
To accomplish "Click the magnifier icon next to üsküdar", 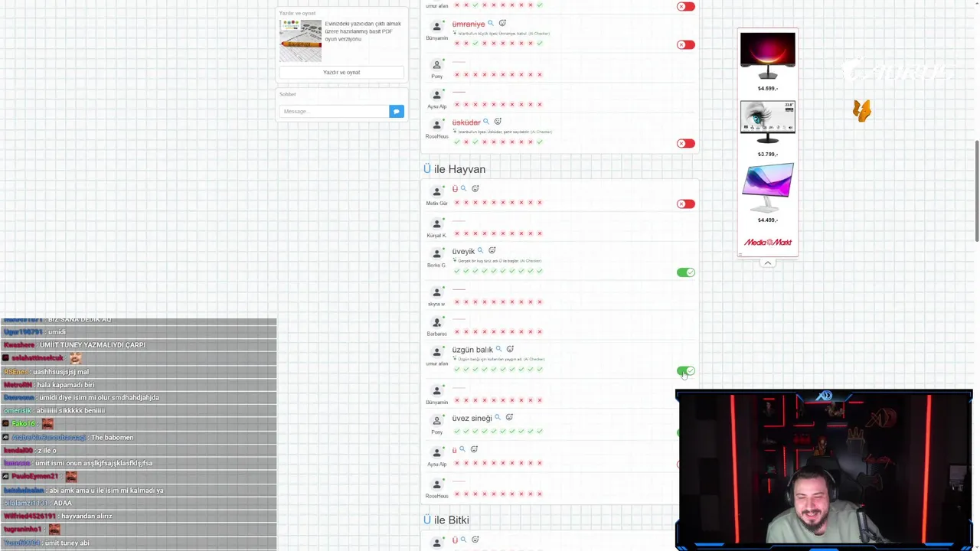I will [485, 122].
